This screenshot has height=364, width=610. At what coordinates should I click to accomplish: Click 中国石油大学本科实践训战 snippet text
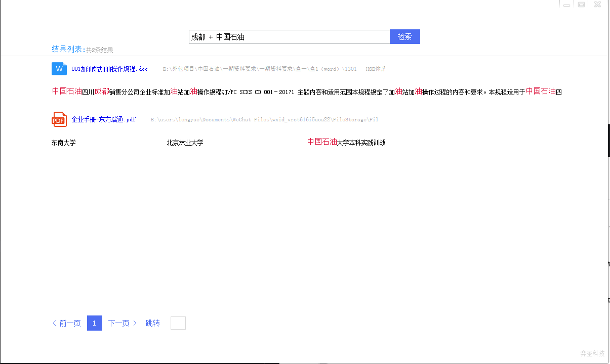pyautogui.click(x=346, y=142)
